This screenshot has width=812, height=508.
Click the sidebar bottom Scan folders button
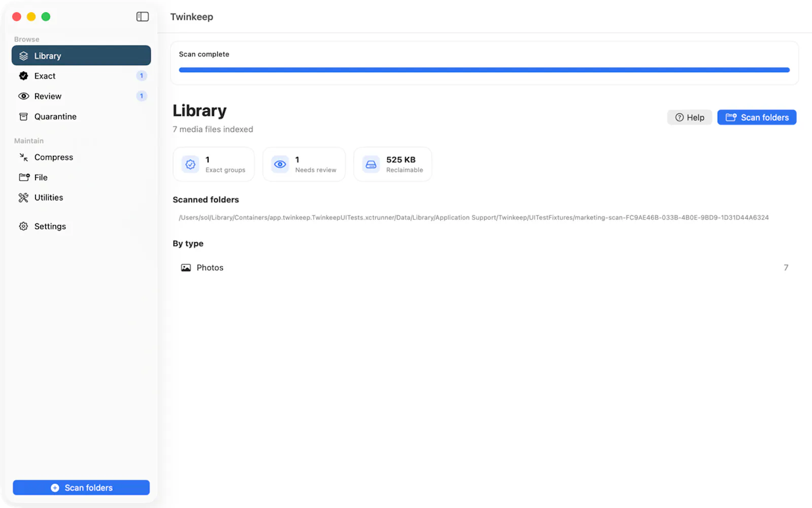[x=81, y=488]
